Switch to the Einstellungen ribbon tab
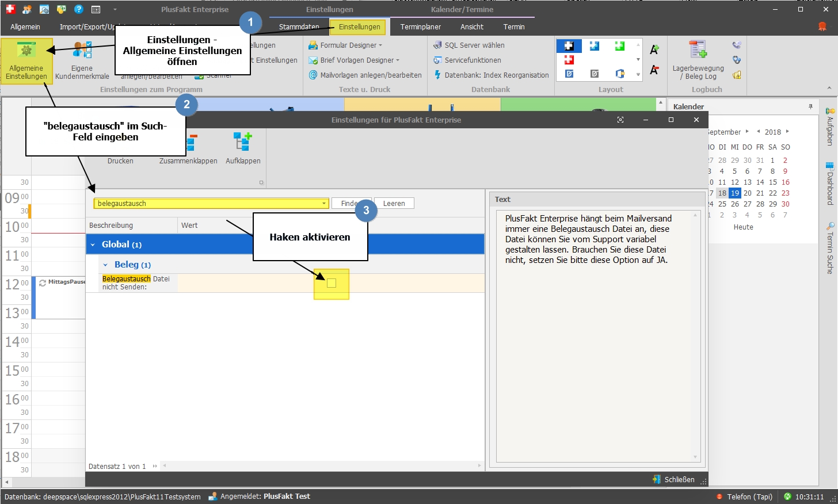Viewport: 838px width, 504px height. click(360, 27)
